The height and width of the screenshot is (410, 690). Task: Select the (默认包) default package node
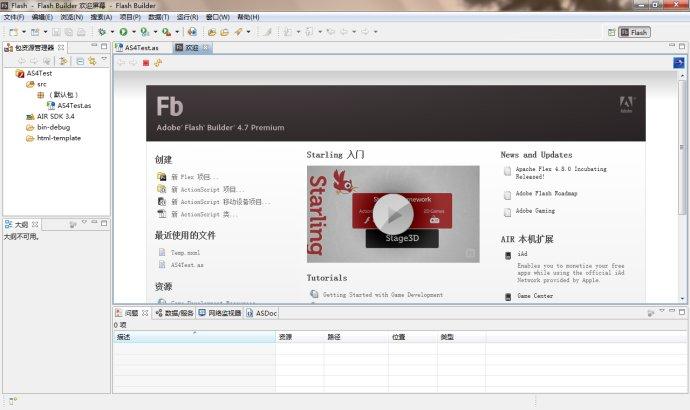[58, 95]
